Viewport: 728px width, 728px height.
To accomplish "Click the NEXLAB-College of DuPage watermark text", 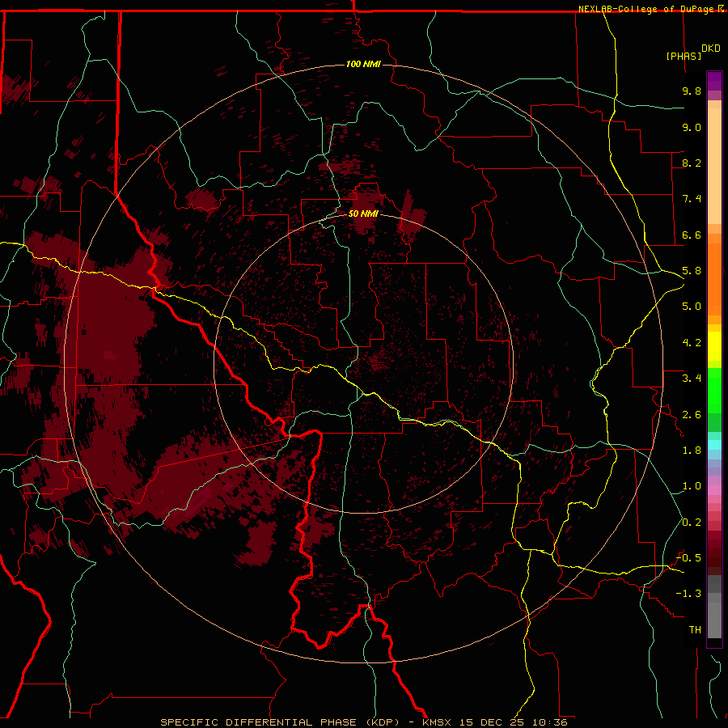I will (645, 9).
